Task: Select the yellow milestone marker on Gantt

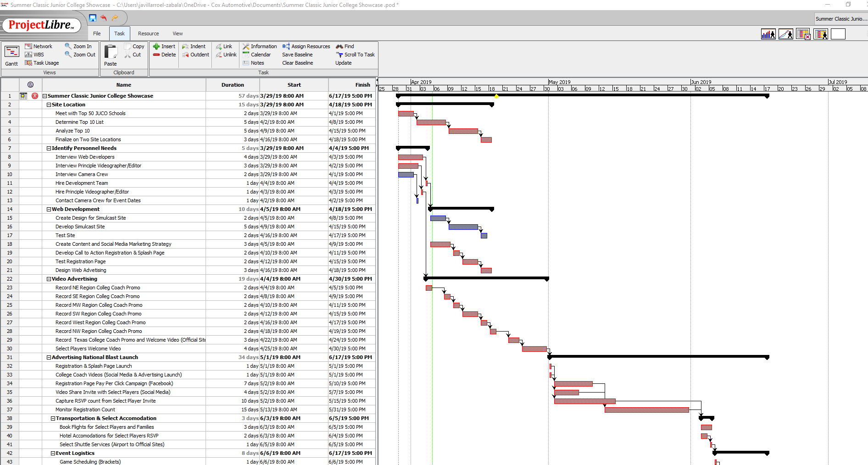Action: pyautogui.click(x=496, y=96)
